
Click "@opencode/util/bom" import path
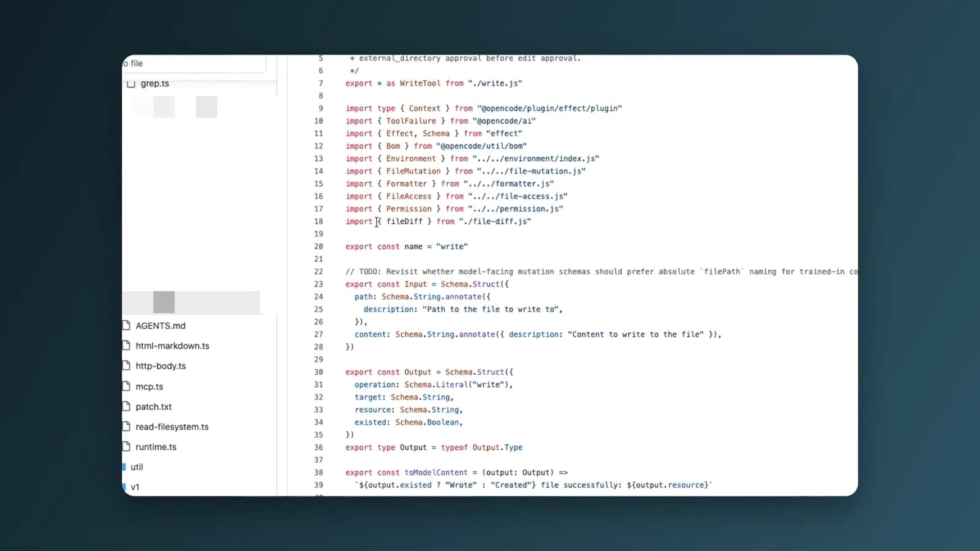coord(481,146)
